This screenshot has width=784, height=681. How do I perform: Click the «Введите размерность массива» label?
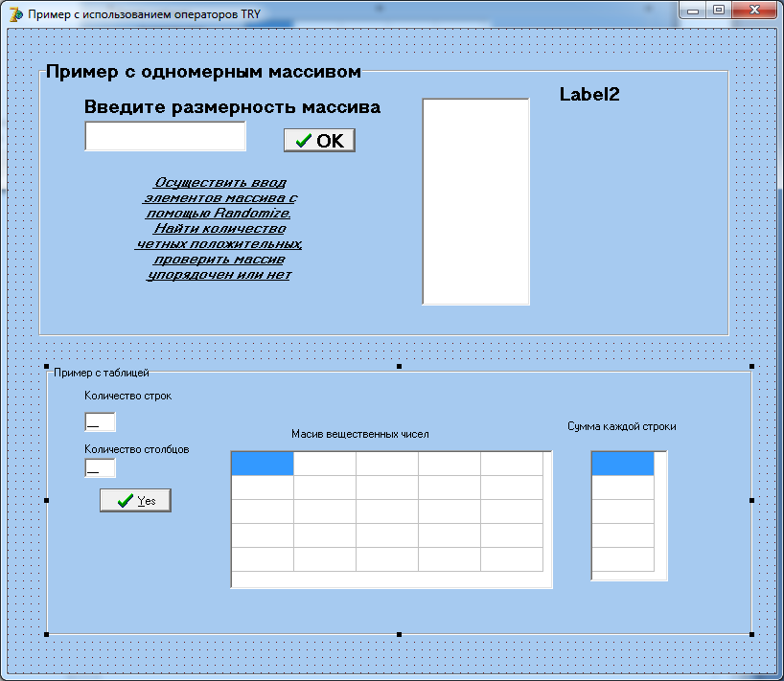232,107
